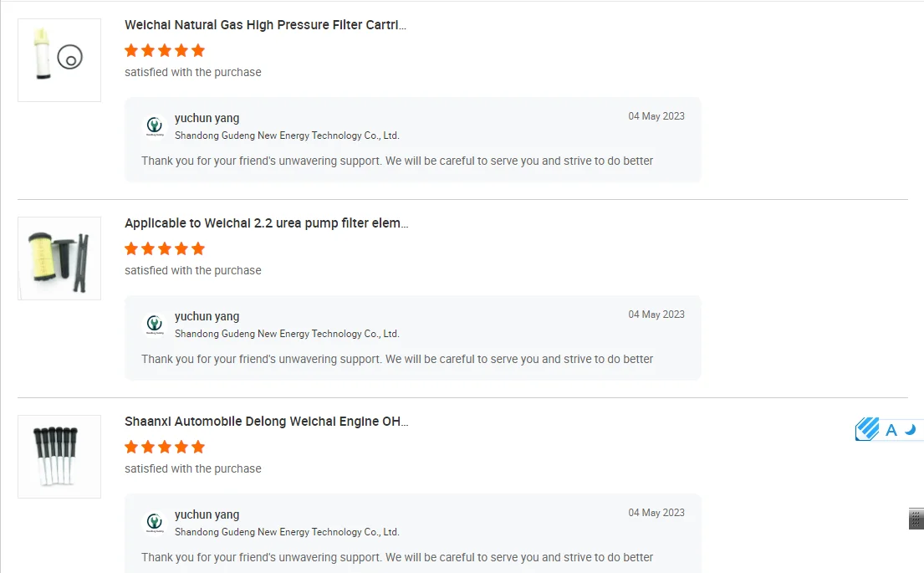
Task: Open the Weichai 2.2 urea pump filter title
Action: pos(266,223)
